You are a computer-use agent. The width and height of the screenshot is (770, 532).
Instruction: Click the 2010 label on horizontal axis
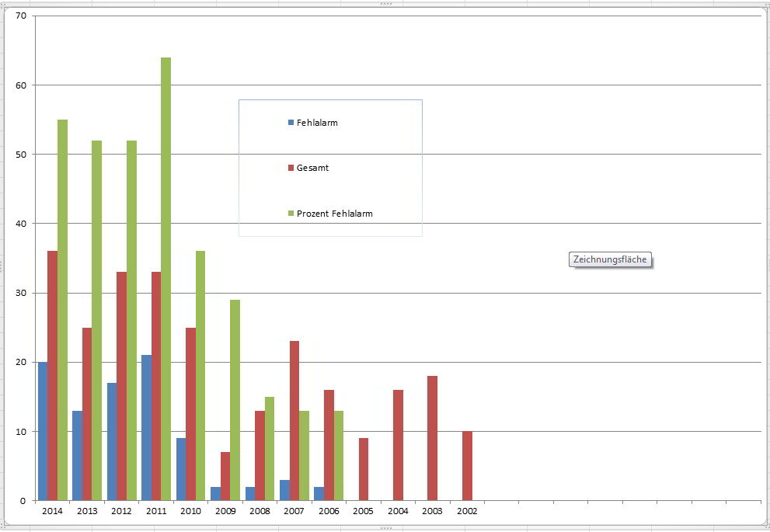(x=190, y=511)
